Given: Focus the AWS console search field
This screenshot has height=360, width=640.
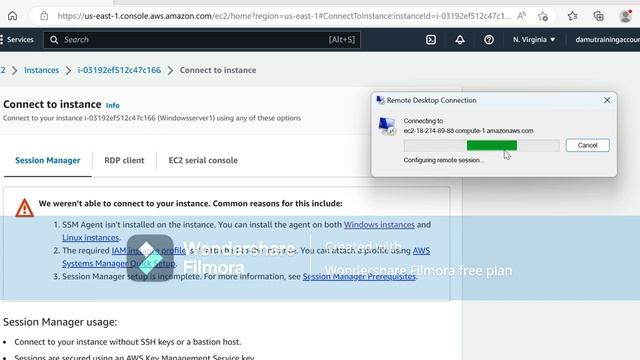Looking at the screenshot, I should click(202, 40).
